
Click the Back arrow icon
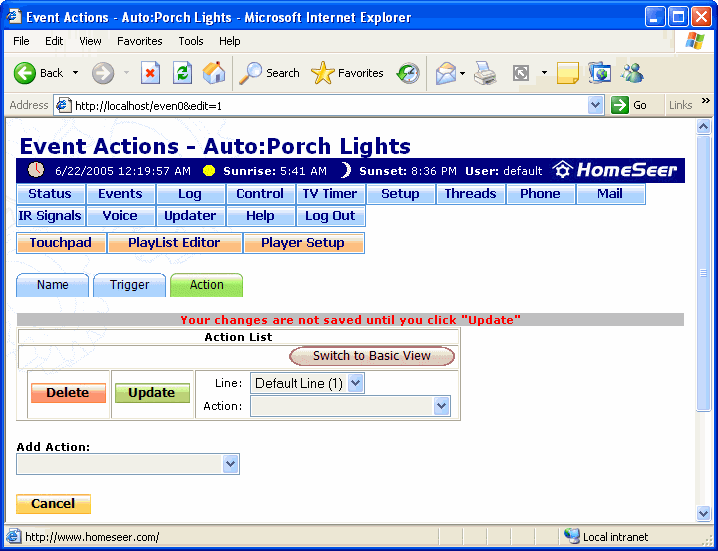[25, 73]
